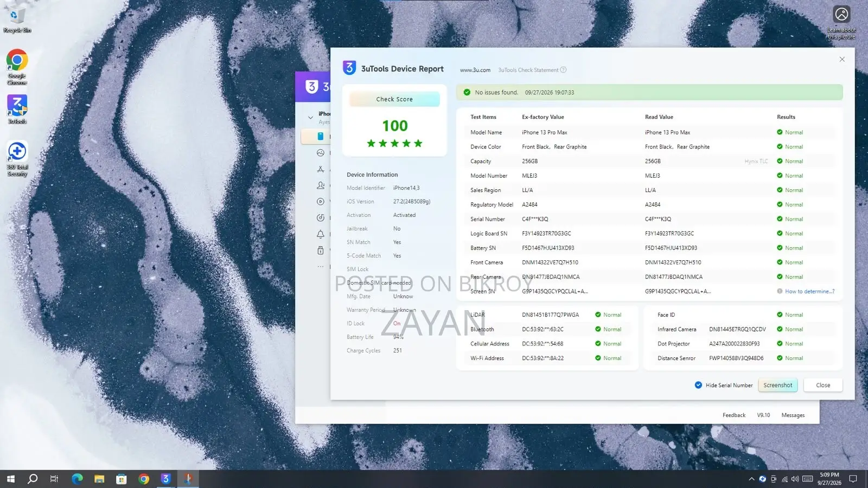Click the Battery SN read value F5D1467HJU413XD93
This screenshot has height=488, width=868.
tap(671, 248)
